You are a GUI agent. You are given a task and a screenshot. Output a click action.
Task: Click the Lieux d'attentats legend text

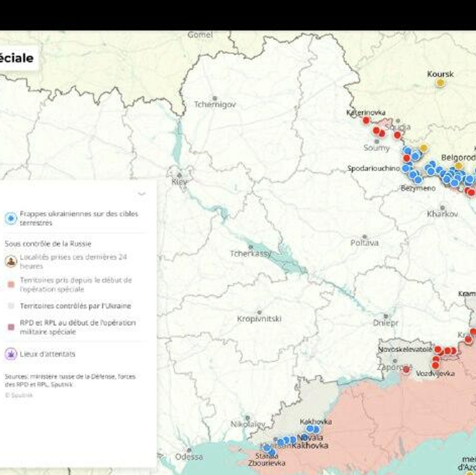47,354
